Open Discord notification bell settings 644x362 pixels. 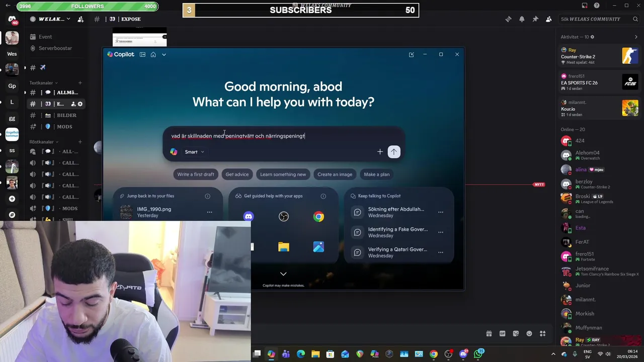(522, 19)
